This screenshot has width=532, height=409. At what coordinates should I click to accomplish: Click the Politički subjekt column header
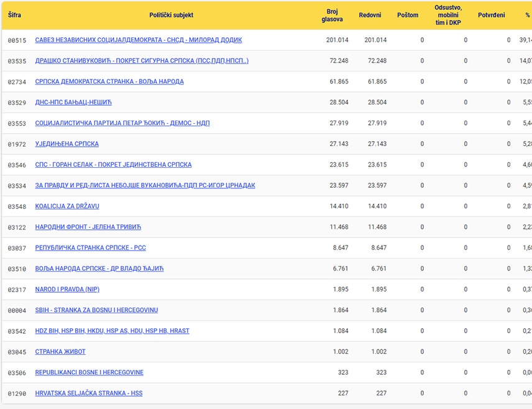[x=171, y=15]
